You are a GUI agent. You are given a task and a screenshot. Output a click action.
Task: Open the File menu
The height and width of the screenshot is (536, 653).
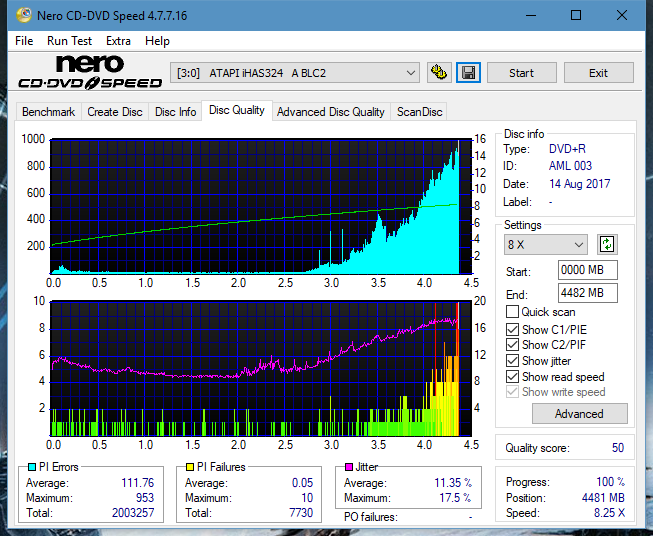[x=24, y=41]
